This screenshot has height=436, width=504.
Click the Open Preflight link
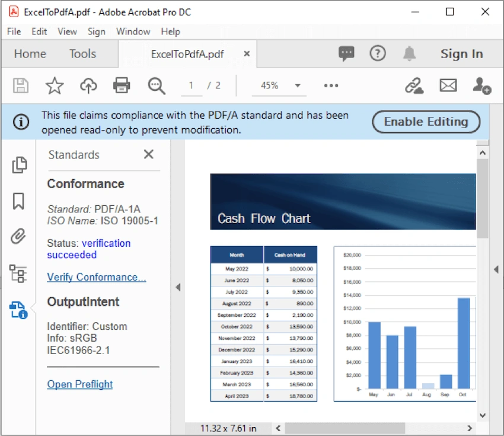pos(79,384)
